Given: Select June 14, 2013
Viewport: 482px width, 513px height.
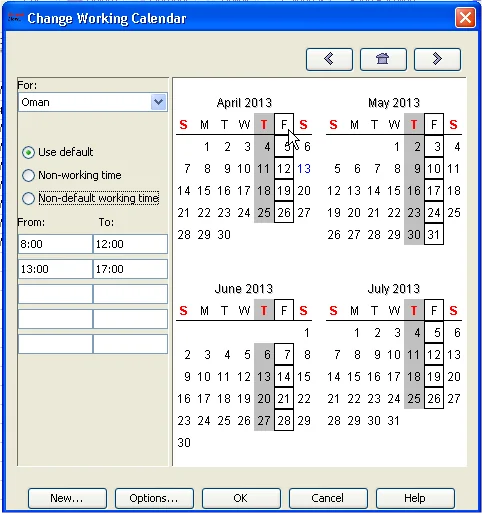Looking at the screenshot, I should 284,376.
